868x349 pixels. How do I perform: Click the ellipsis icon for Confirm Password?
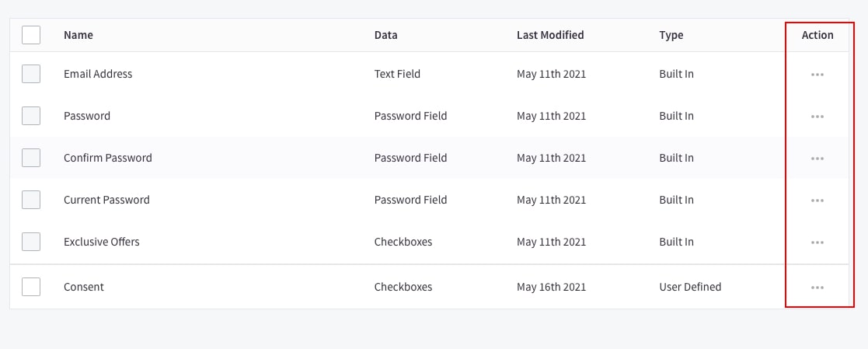[817, 159]
